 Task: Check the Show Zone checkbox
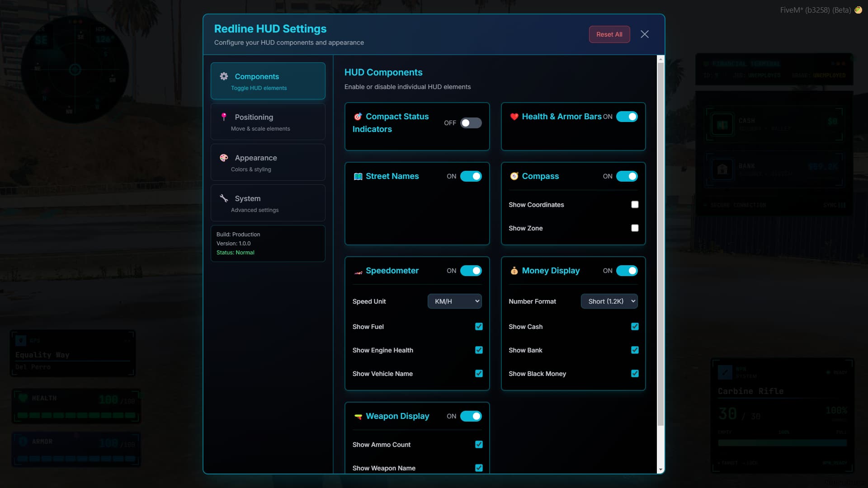(635, 228)
